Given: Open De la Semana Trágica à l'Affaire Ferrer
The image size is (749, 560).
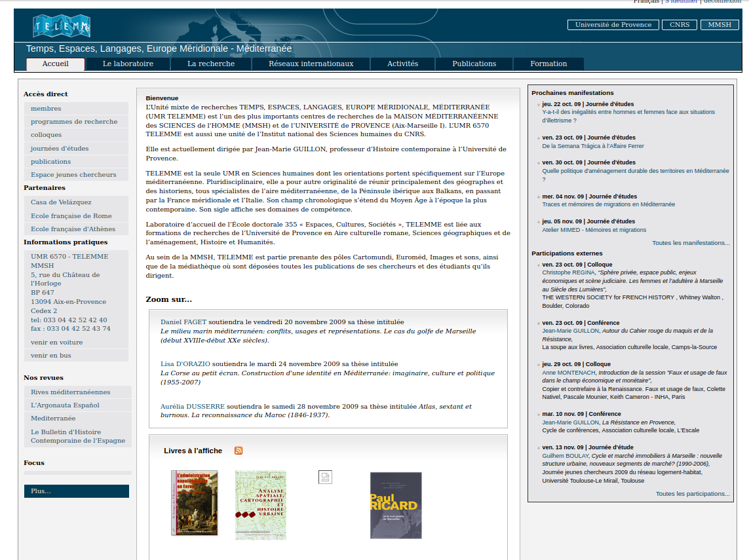Looking at the screenshot, I should click(593, 146).
